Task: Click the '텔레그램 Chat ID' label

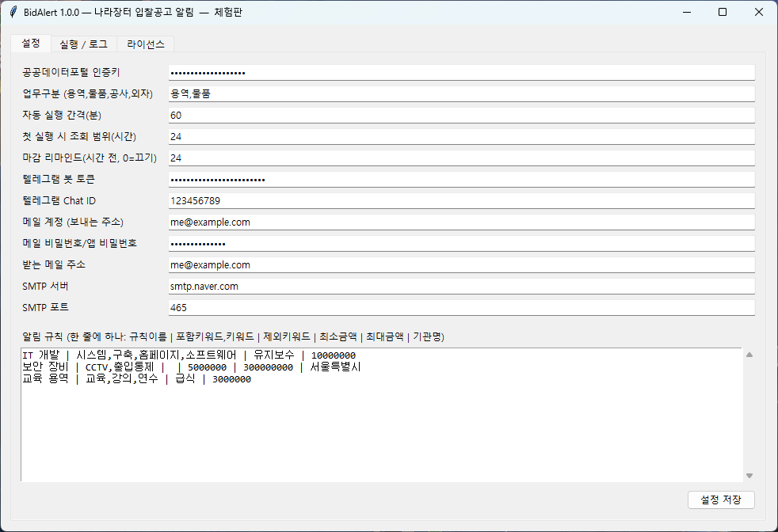Action: pyautogui.click(x=59, y=201)
